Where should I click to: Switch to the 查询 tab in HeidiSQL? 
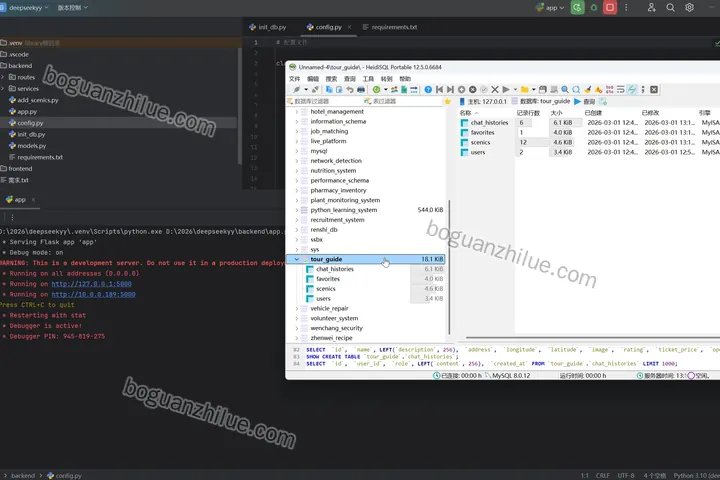click(585, 102)
